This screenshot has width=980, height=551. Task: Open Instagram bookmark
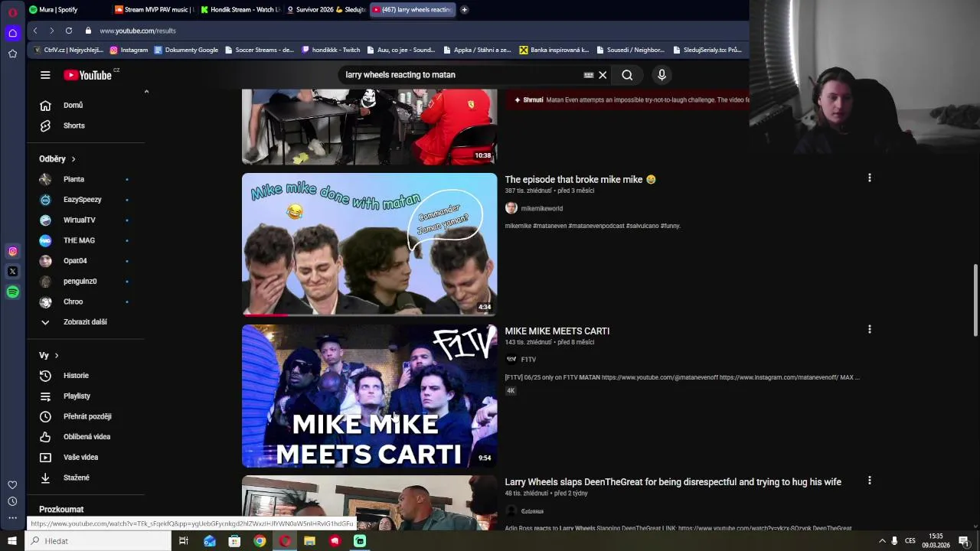pos(129,50)
